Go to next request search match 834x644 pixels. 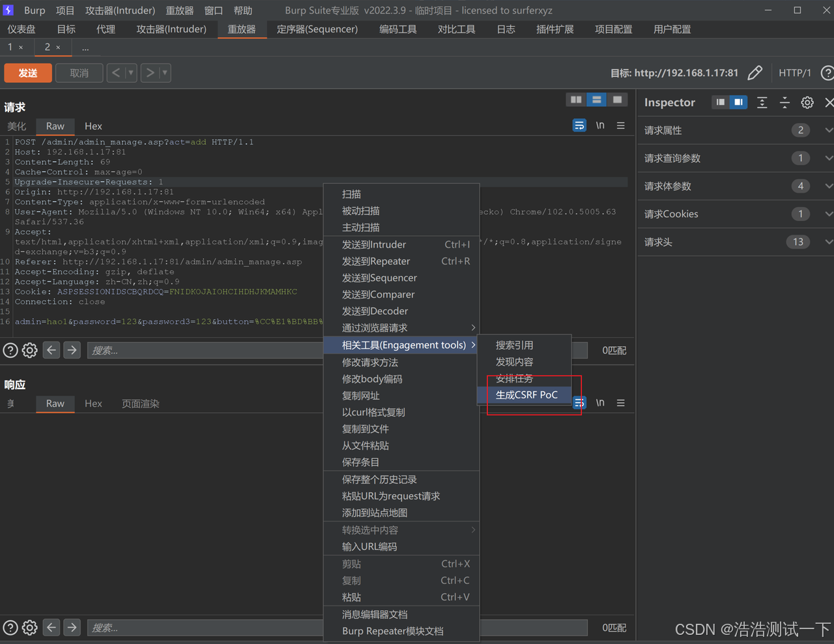click(x=72, y=350)
